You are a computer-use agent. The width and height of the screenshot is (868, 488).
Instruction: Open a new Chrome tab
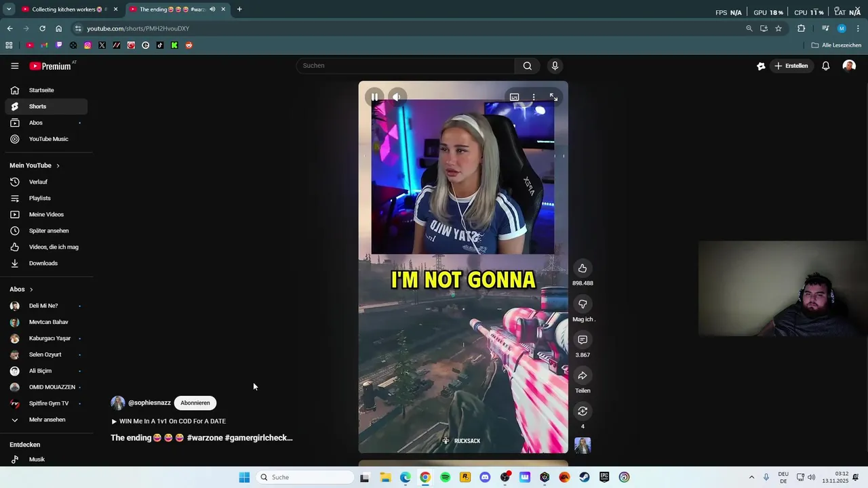pos(239,9)
